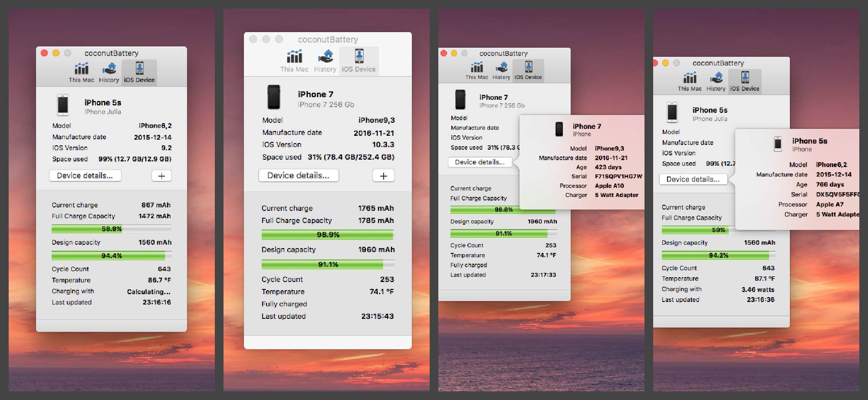
Task: Click Device details button beside the 766 days popover
Action: [x=693, y=179]
